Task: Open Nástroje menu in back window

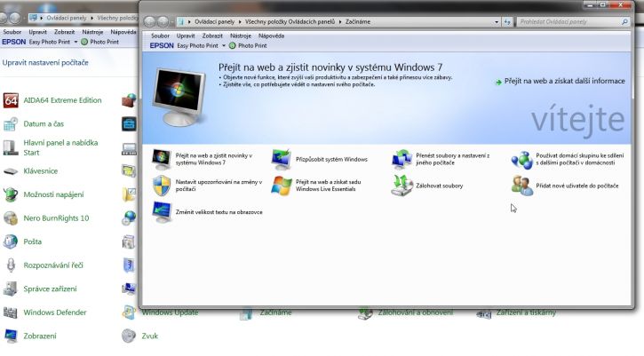Action: click(x=92, y=32)
